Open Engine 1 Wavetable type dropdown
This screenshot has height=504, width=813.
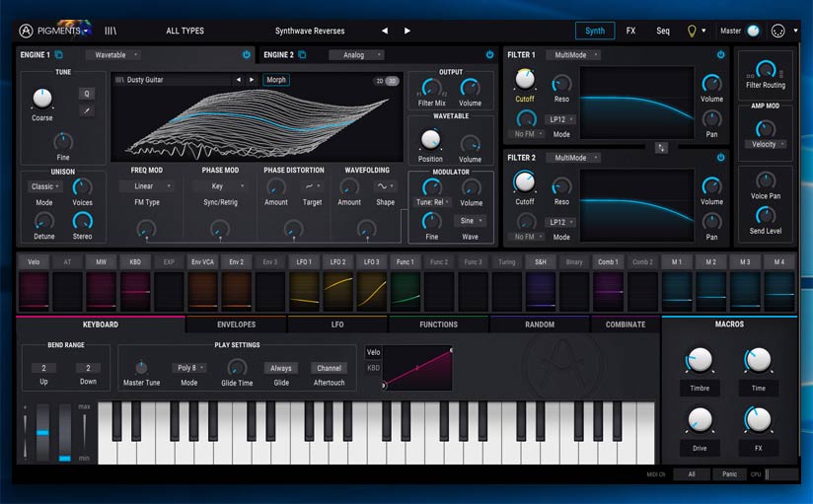[112, 54]
